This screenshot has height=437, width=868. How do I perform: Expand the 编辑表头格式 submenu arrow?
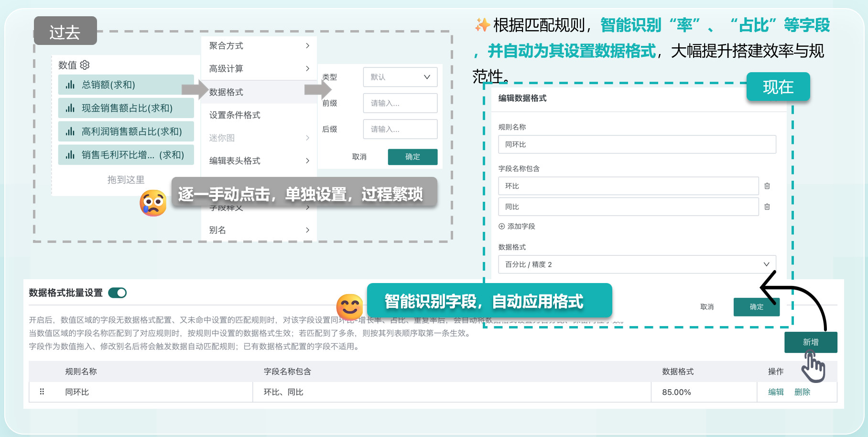click(x=307, y=161)
